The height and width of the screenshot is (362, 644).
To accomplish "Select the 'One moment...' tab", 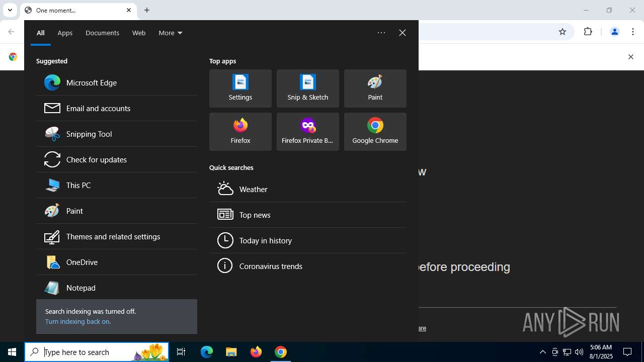I will click(78, 10).
